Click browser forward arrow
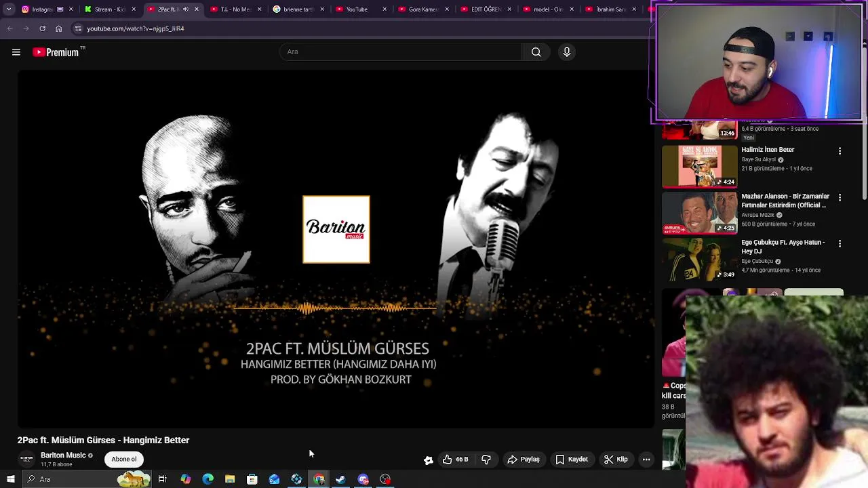868x488 pixels. point(26,28)
